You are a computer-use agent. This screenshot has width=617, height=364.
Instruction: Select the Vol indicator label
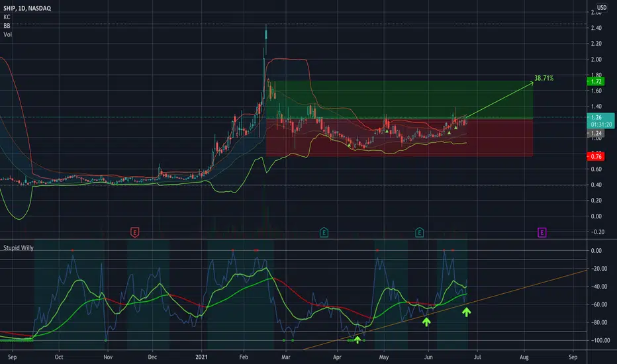click(x=7, y=34)
